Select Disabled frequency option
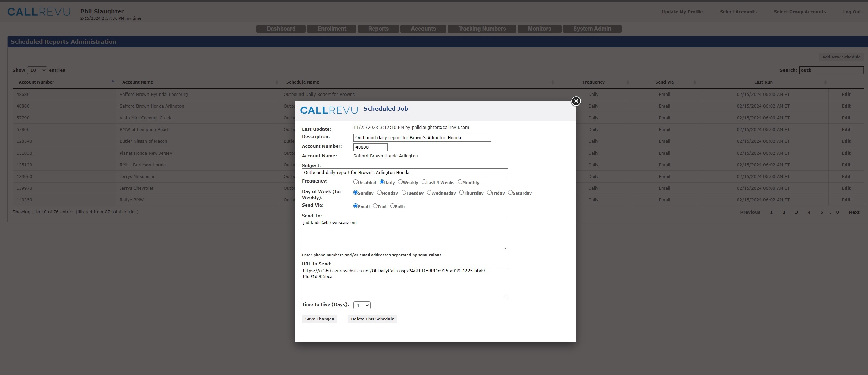The height and width of the screenshot is (375, 868). 355,182
